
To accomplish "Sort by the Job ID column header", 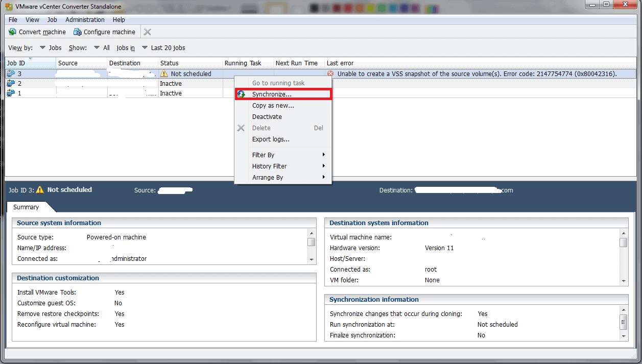I will tap(31, 63).
